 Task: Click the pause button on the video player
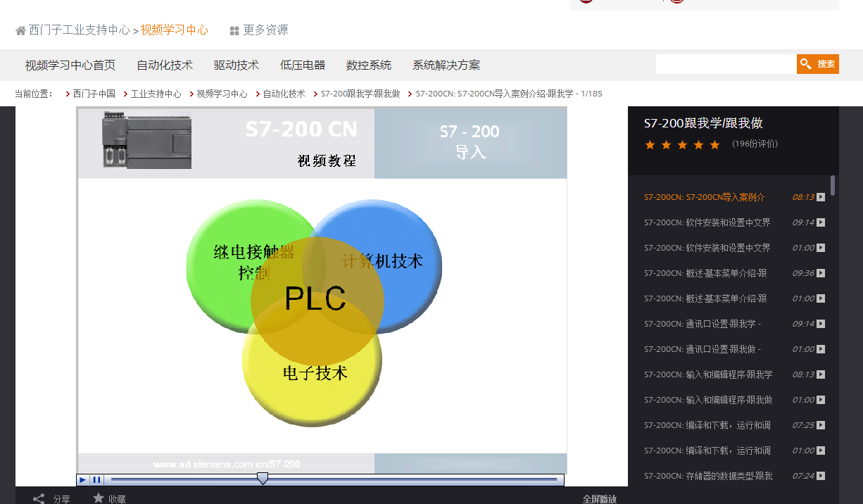click(x=97, y=480)
